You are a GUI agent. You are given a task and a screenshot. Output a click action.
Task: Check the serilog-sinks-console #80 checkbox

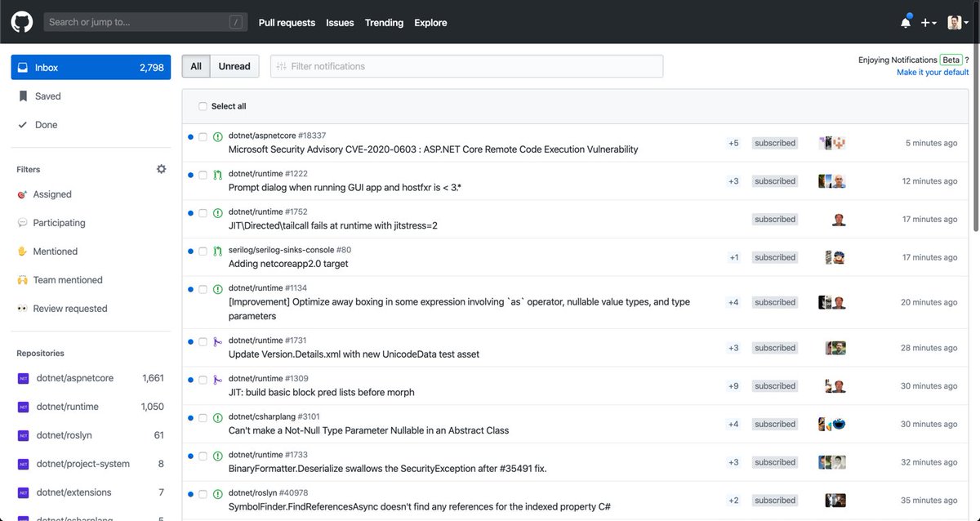[203, 251]
